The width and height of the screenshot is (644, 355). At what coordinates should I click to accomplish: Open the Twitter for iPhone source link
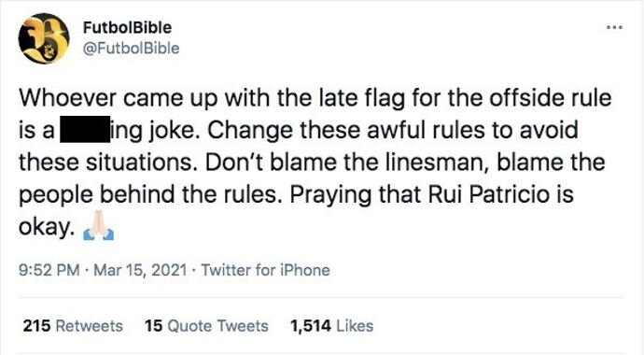point(266,270)
